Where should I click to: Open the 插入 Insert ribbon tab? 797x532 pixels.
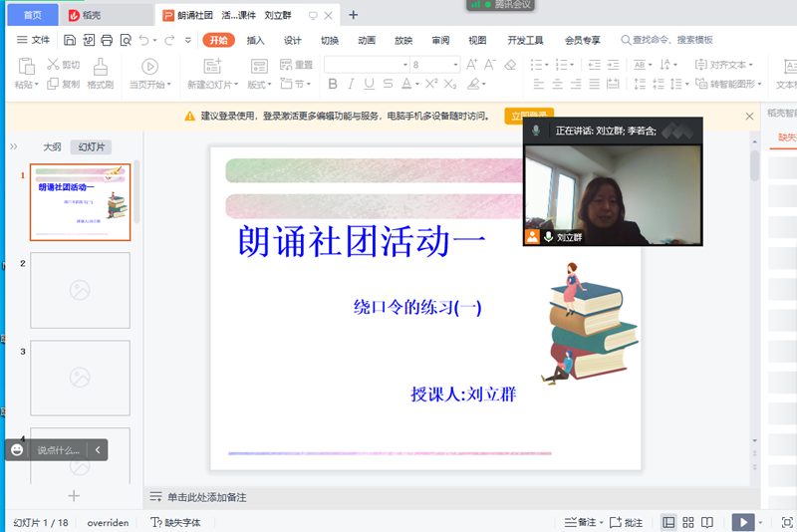click(x=255, y=40)
